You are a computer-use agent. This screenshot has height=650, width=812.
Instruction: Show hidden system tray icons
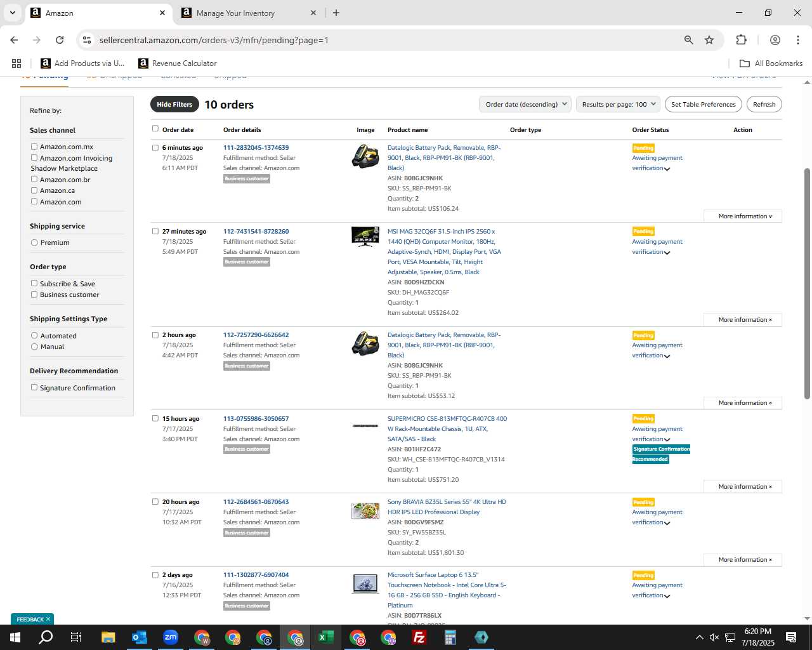(699, 637)
